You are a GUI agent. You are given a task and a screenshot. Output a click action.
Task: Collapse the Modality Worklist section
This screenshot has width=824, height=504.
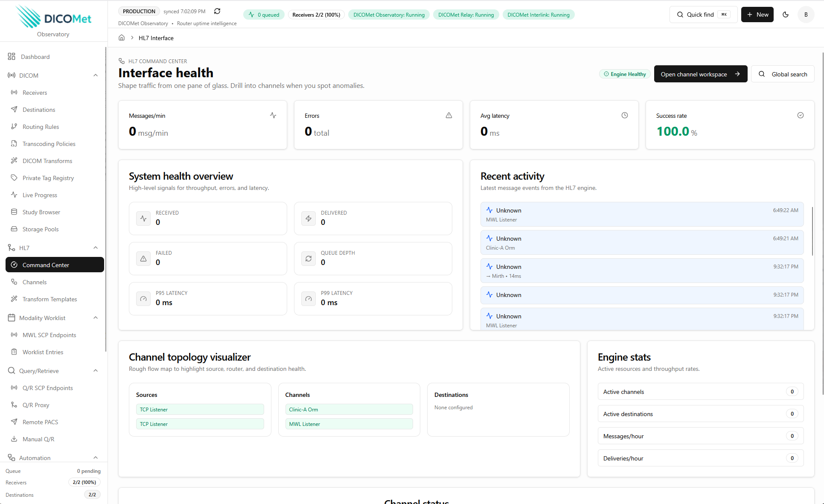[96, 318]
